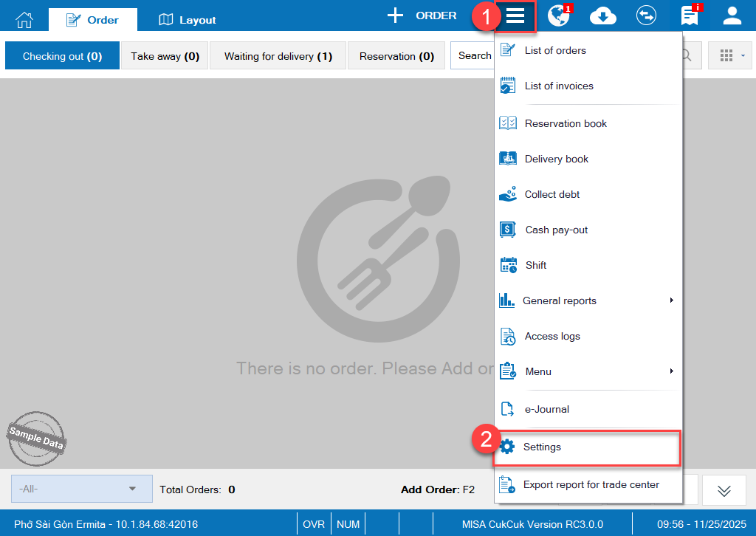Click the cloud download icon
This screenshot has height=536, width=756.
[603, 16]
